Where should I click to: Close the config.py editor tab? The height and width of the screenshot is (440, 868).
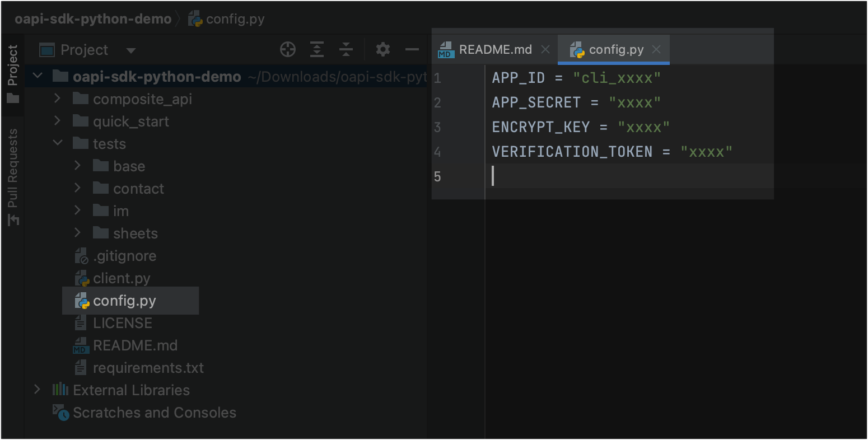657,50
